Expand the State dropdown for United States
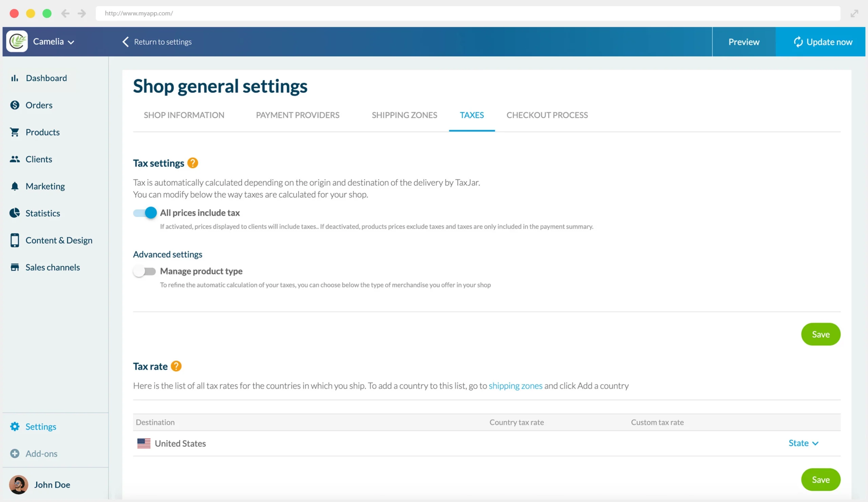The height and width of the screenshot is (502, 868). (803, 443)
